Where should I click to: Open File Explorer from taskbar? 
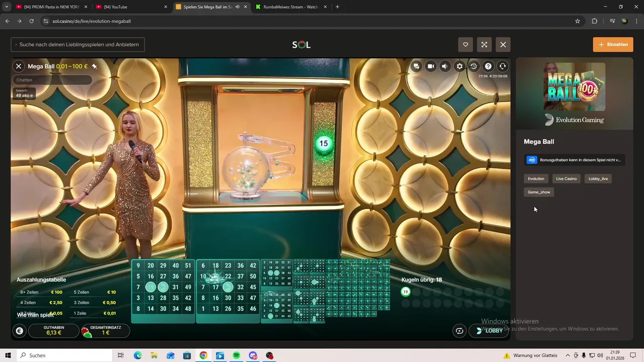click(154, 355)
